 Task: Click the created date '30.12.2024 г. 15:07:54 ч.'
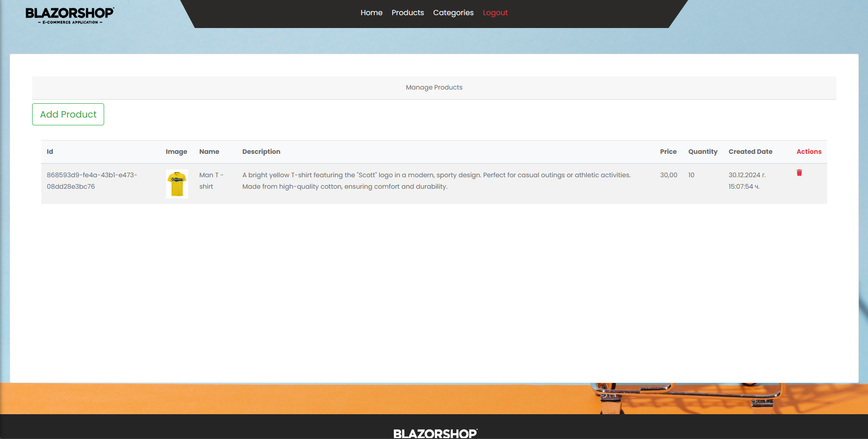[x=747, y=180]
